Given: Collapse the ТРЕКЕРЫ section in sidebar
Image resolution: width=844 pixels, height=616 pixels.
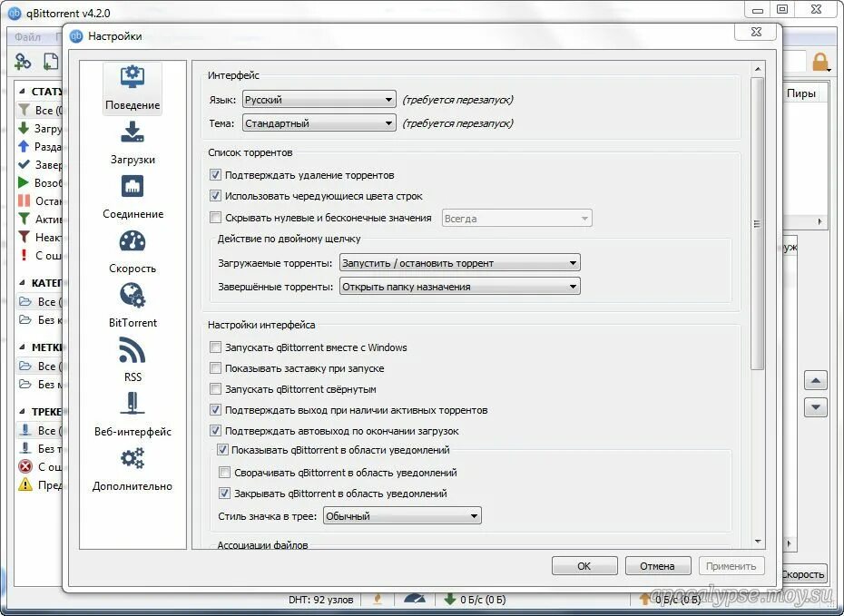Looking at the screenshot, I should pos(22,412).
